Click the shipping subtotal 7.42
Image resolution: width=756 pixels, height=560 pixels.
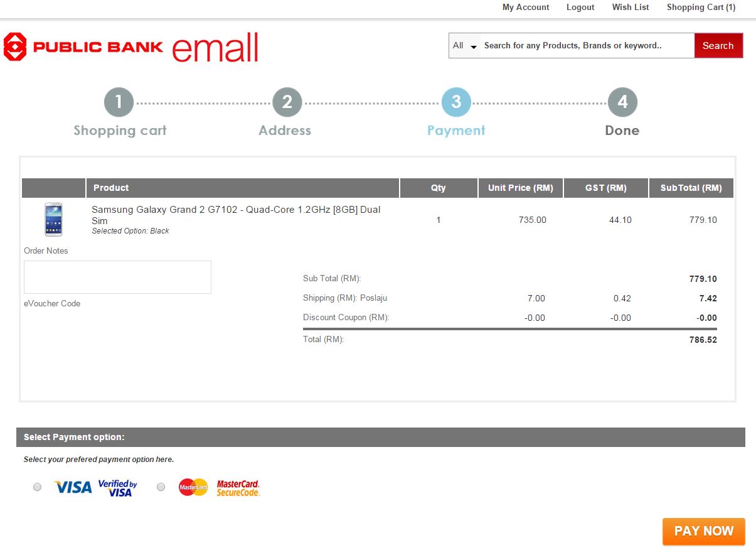coord(708,298)
